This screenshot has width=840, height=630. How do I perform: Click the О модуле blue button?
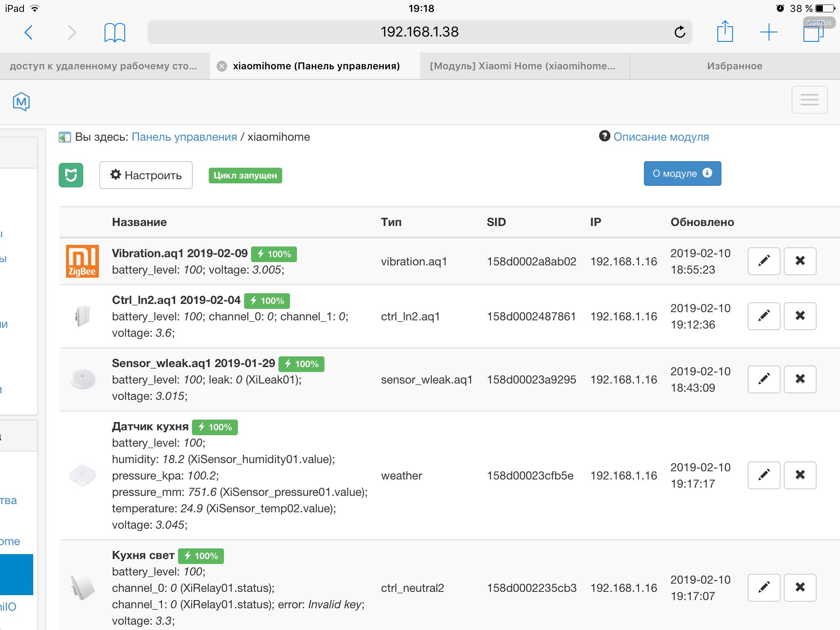point(682,173)
